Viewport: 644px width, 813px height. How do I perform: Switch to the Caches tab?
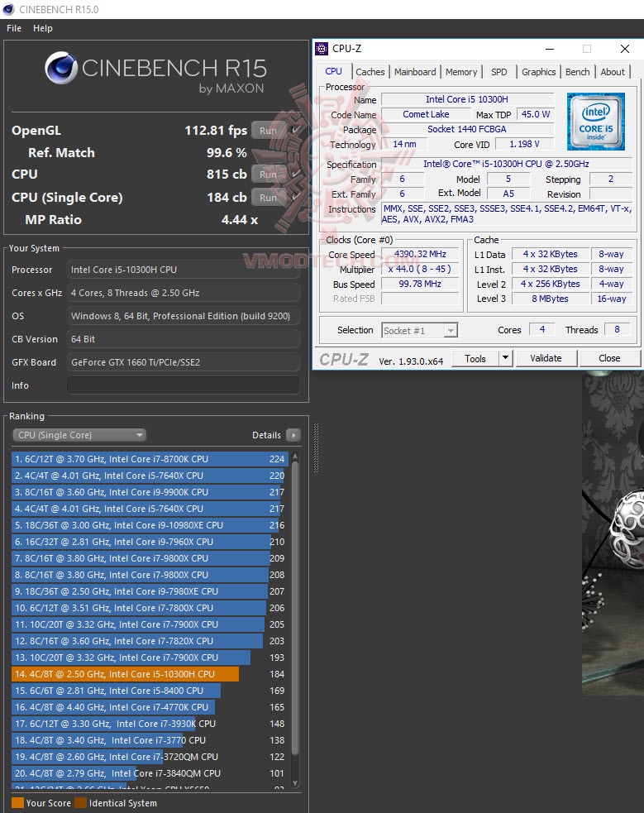370,72
